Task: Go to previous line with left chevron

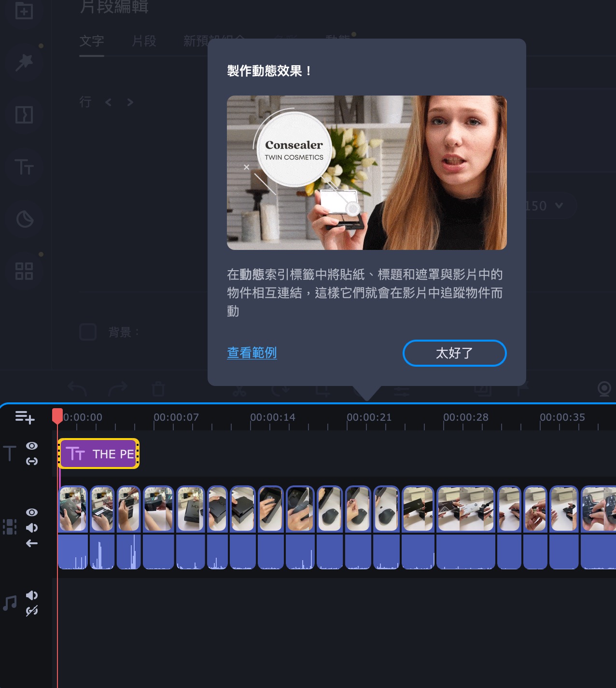Action: pos(108,102)
